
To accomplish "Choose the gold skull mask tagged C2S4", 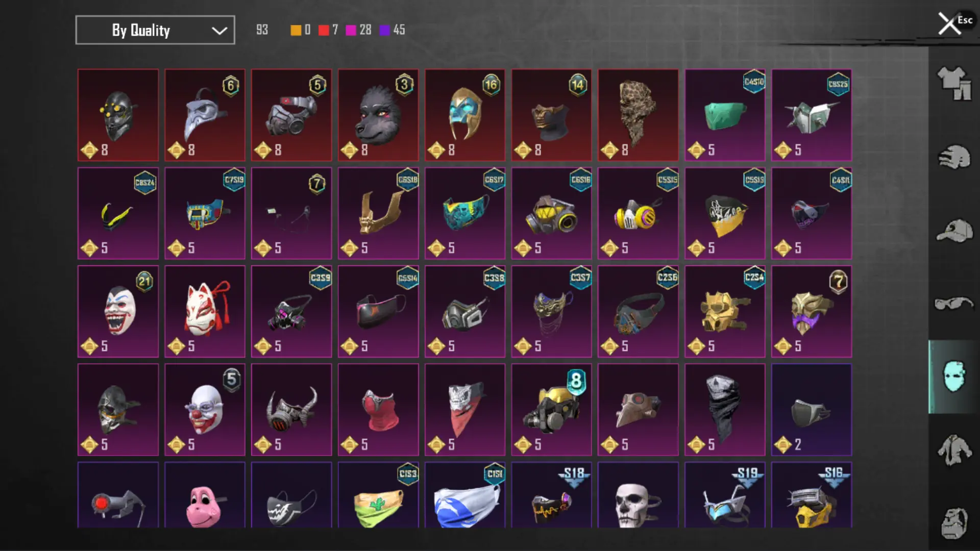I will (x=725, y=311).
